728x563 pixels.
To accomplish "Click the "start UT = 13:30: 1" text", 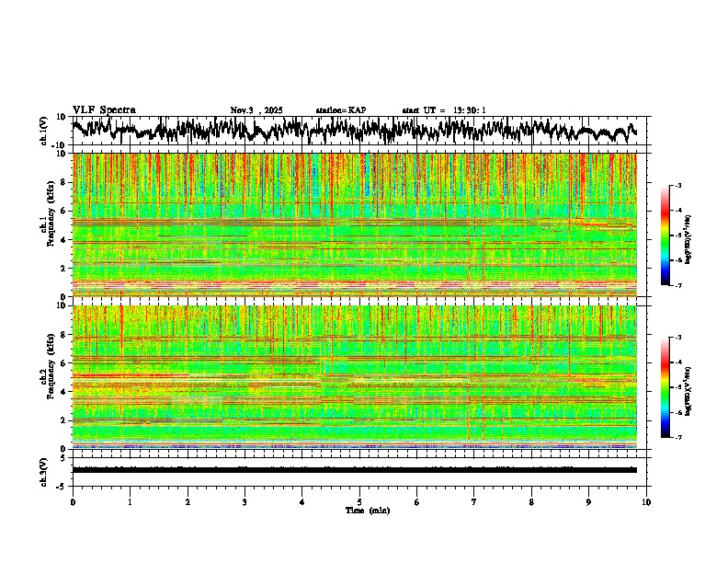I will click(x=444, y=110).
